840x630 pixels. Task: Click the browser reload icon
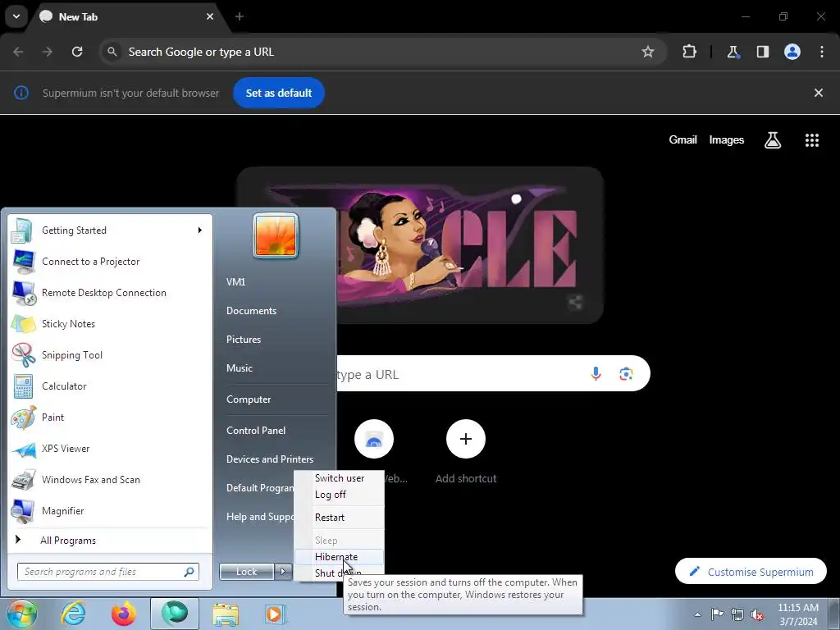click(77, 52)
